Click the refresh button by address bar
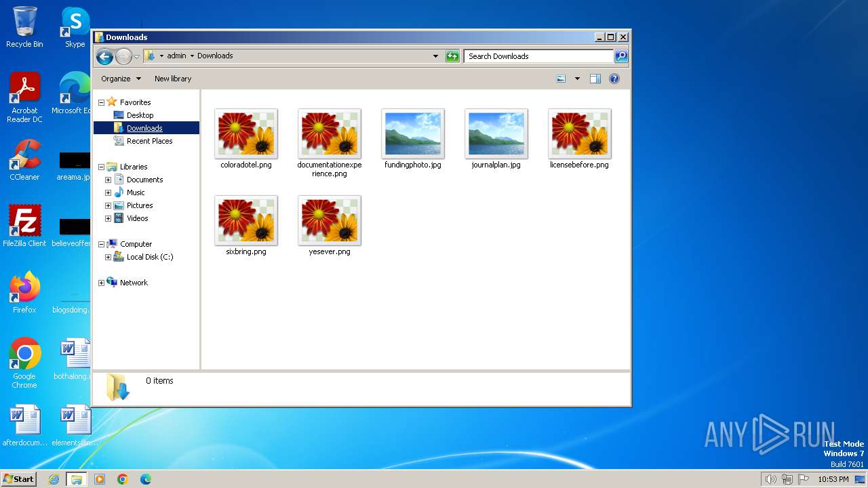 (452, 56)
